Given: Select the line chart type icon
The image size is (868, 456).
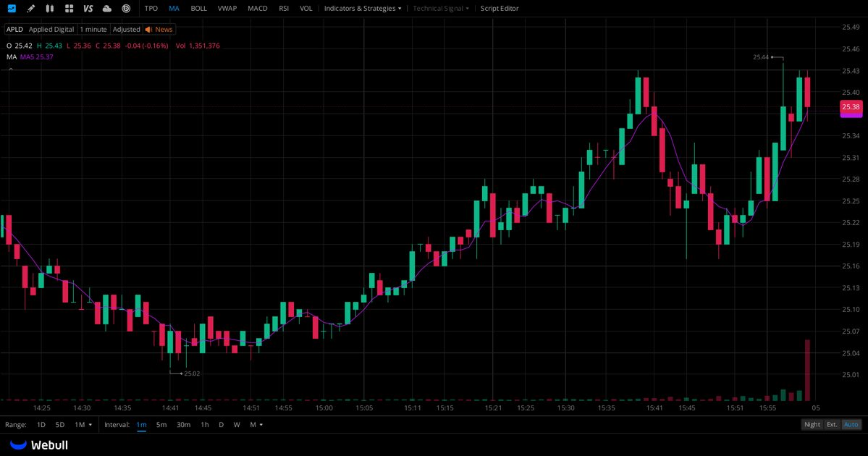Looking at the screenshot, I should [x=12, y=8].
